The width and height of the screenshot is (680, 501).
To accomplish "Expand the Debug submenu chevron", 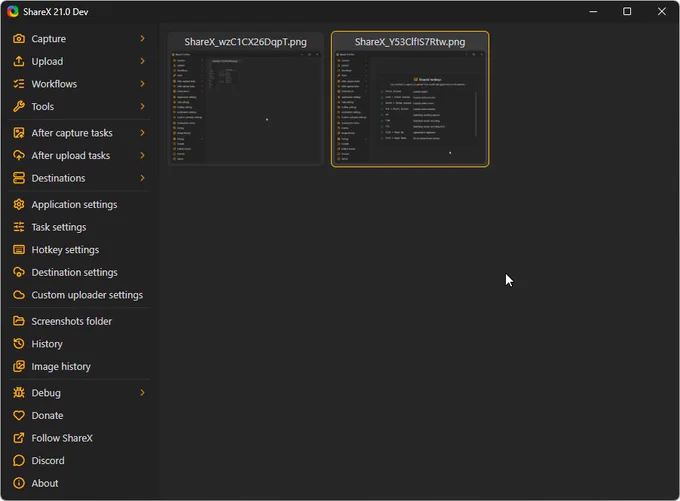I will (x=142, y=393).
